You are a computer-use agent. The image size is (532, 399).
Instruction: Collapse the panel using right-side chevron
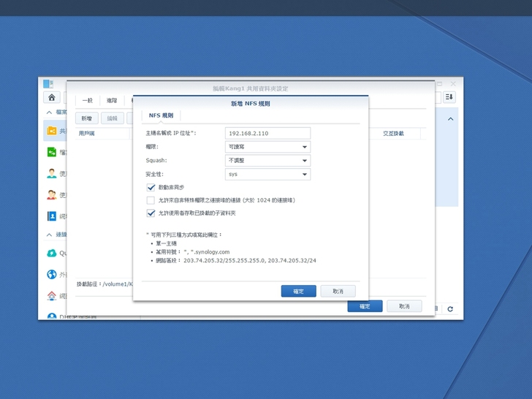(x=451, y=118)
